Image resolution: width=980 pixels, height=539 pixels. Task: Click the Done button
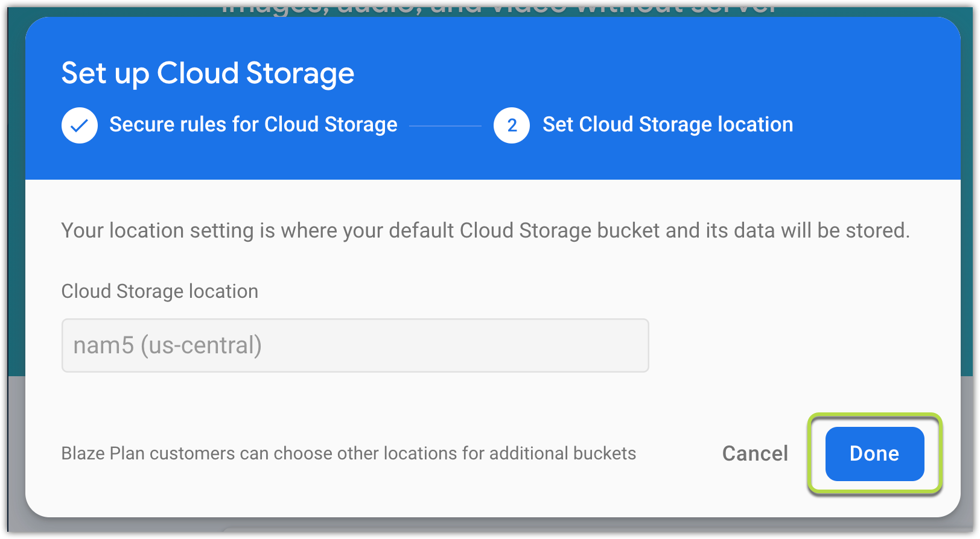(874, 453)
